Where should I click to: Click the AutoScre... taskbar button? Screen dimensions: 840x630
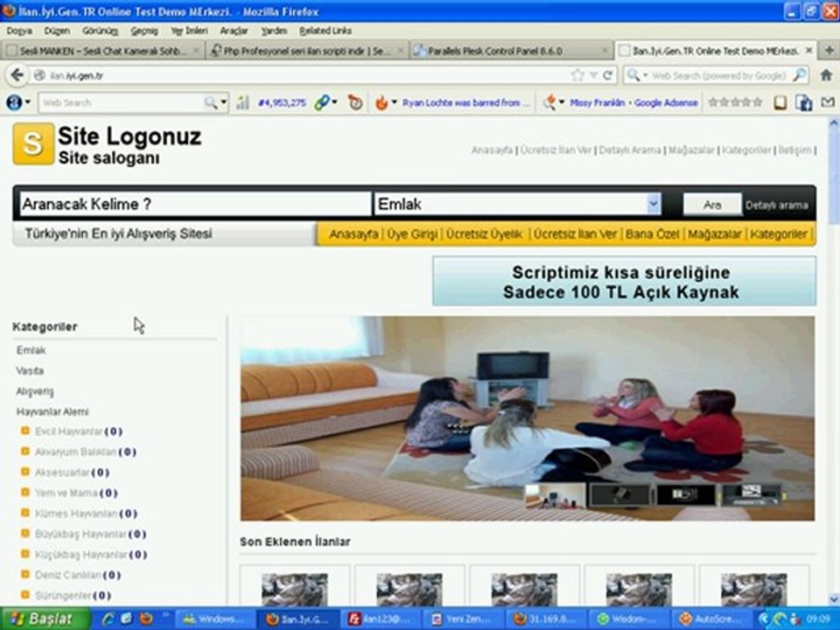click(710, 619)
